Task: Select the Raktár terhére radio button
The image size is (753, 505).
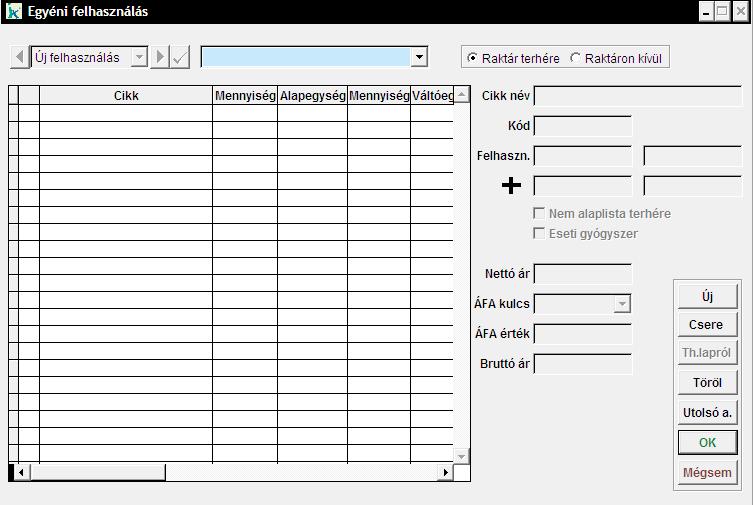Action: point(473,58)
